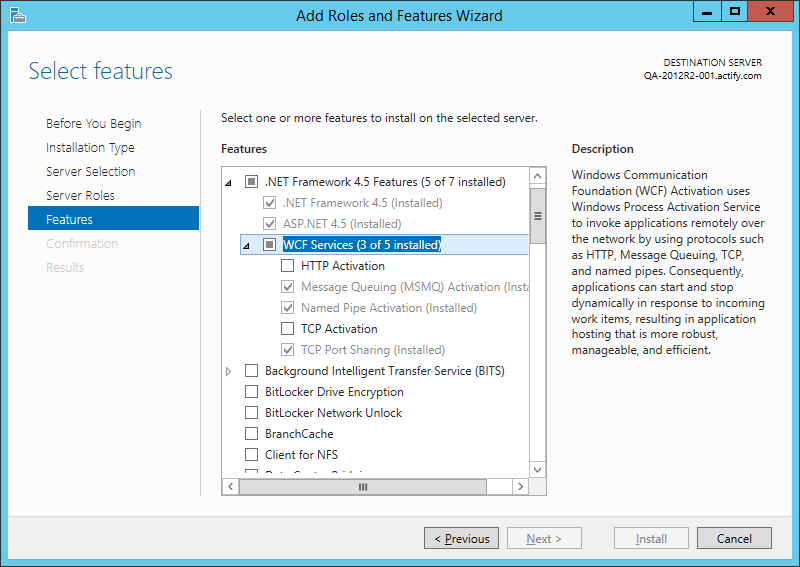Image resolution: width=800 pixels, height=567 pixels.
Task: Click the horizontal scrollbar right arrow
Action: point(519,486)
